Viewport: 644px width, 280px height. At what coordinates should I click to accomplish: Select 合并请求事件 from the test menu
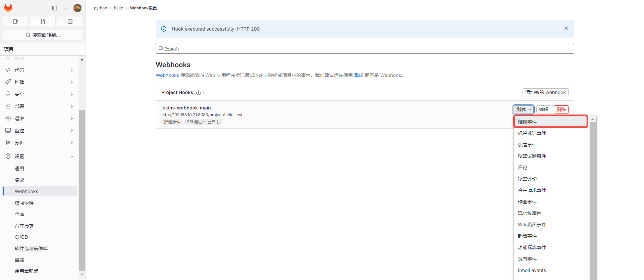click(532, 190)
